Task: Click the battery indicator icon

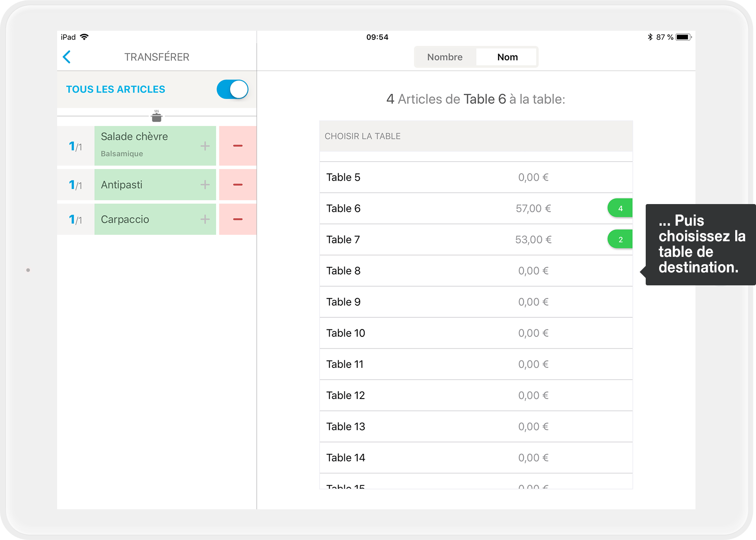Action: coord(684,37)
